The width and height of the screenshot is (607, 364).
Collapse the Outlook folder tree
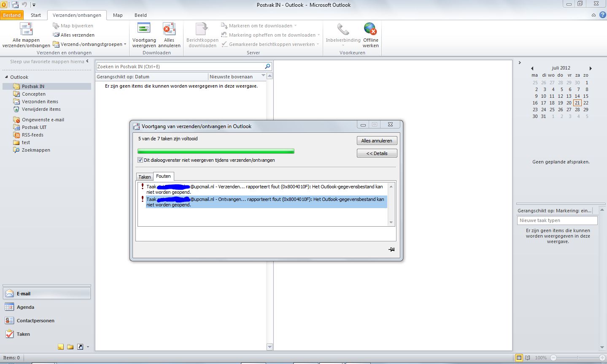pyautogui.click(x=6, y=77)
